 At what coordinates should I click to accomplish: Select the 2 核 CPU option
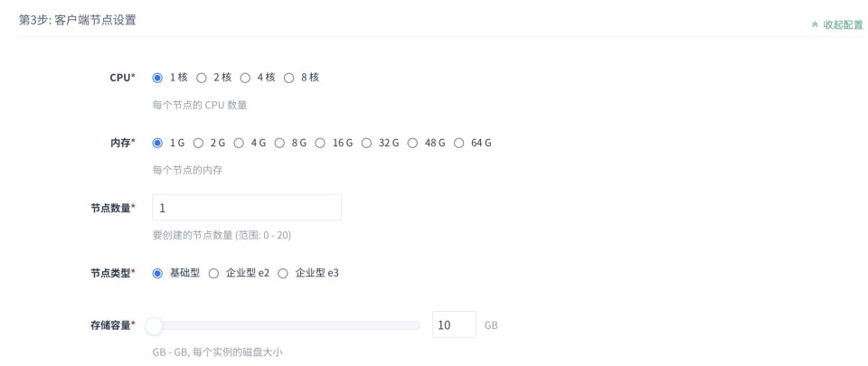pos(202,78)
